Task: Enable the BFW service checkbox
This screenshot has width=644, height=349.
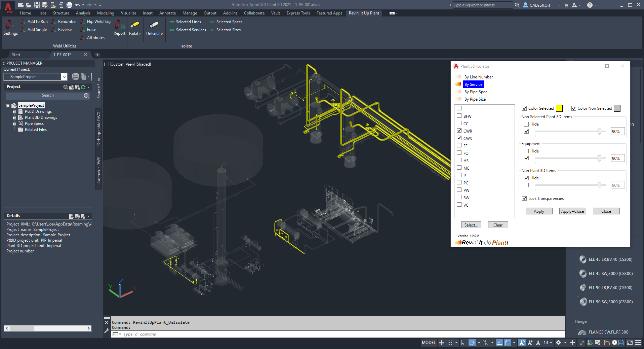Action: (459, 116)
